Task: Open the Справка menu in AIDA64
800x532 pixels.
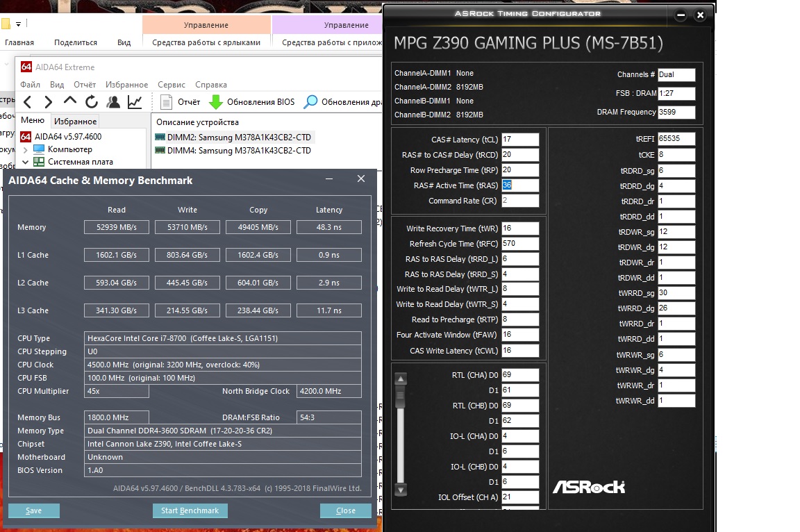Action: 210,85
